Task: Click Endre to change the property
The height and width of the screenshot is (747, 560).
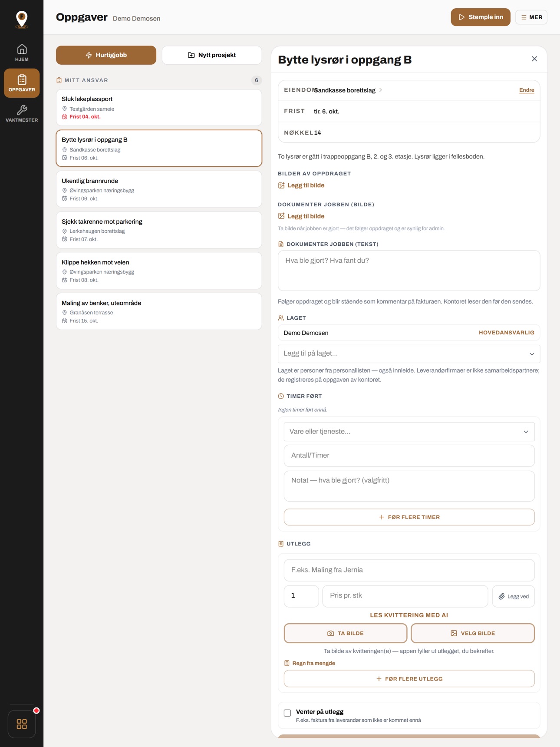Action: click(527, 90)
